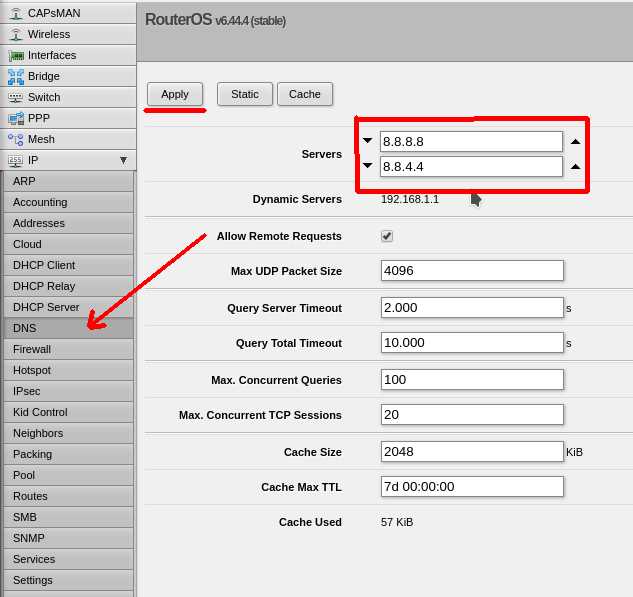Open the Interfaces menu
633x597 pixels.
point(68,55)
